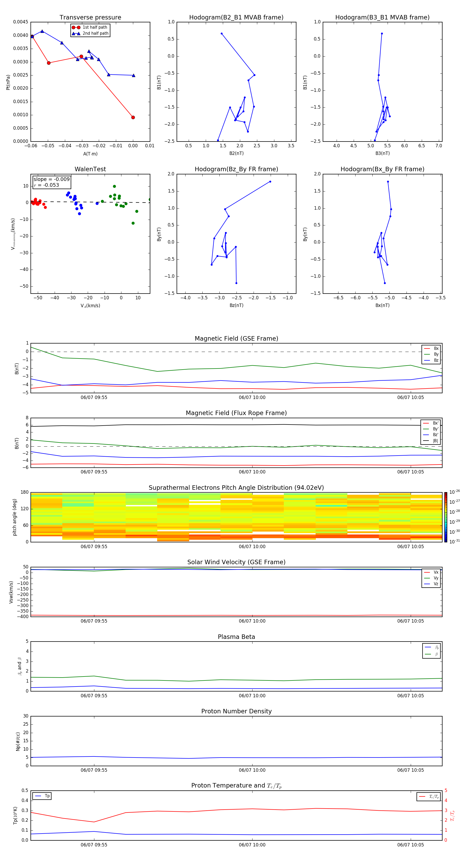Click the 'Tp' legend entry in temperature plot
This screenshot has width=473, height=868.
pos(42,796)
